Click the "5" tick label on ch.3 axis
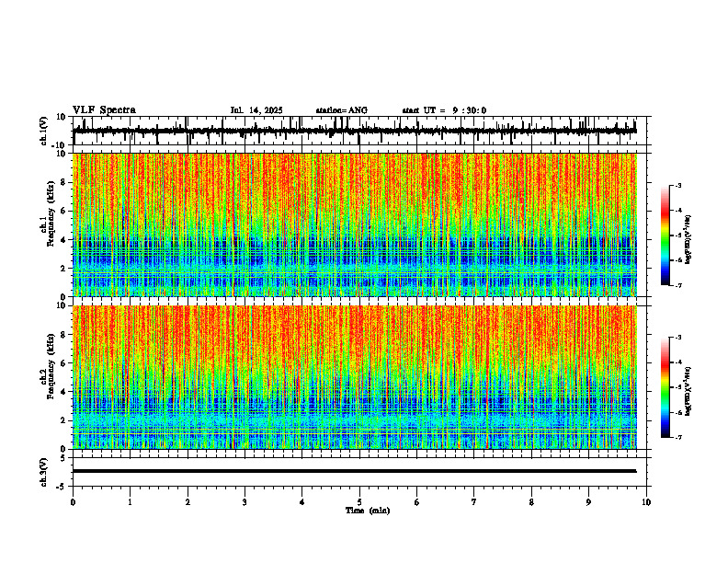The image size is (728, 563). tap(63, 458)
